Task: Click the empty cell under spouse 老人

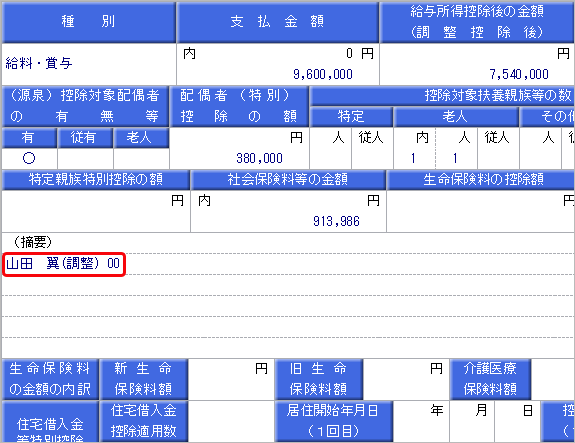Action: pyautogui.click(x=141, y=158)
